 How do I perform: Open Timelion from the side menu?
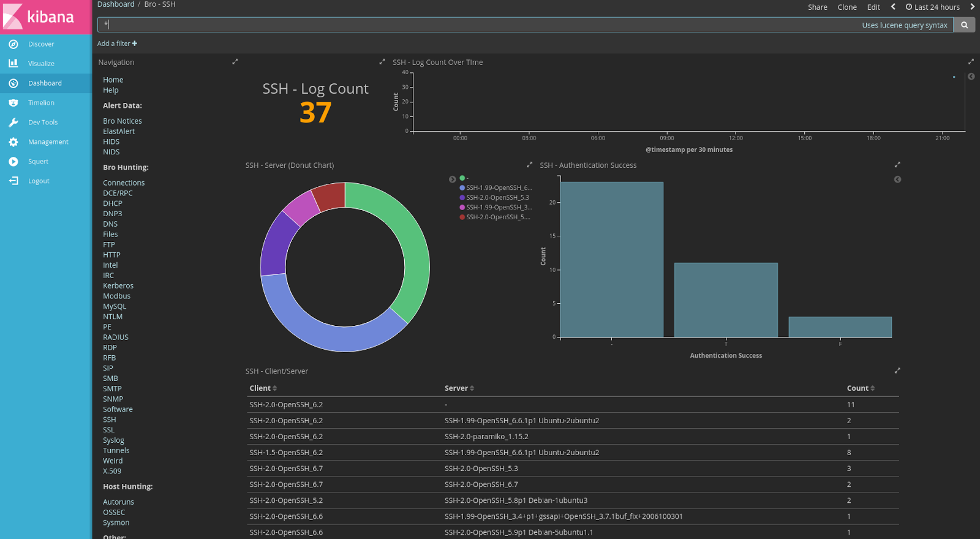[x=41, y=103]
